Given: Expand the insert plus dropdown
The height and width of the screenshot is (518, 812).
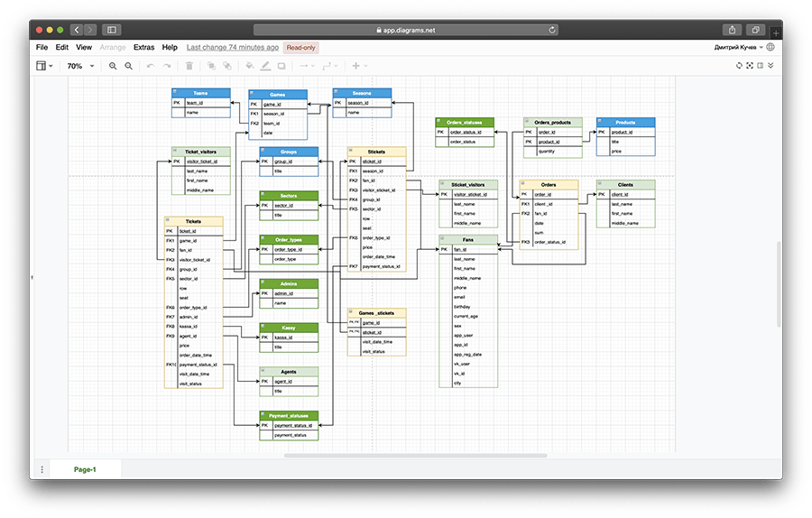Looking at the screenshot, I should 359,66.
